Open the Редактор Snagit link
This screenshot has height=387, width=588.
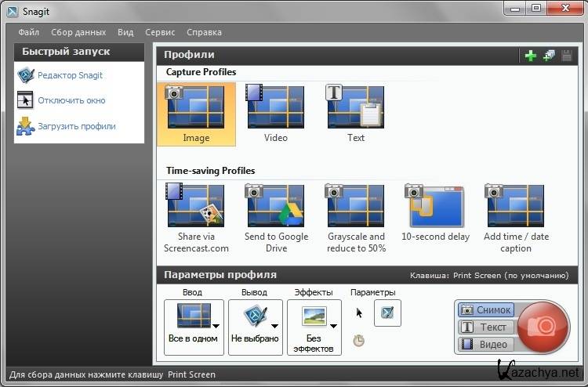pyautogui.click(x=70, y=75)
